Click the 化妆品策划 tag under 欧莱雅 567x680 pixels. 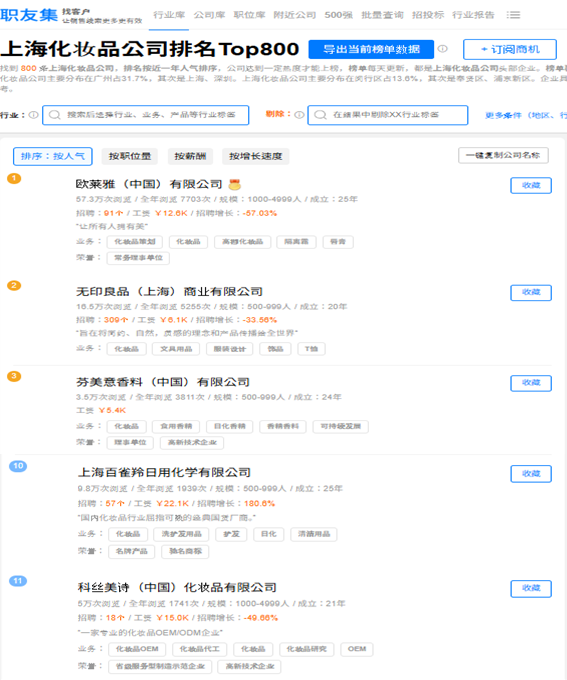[134, 242]
